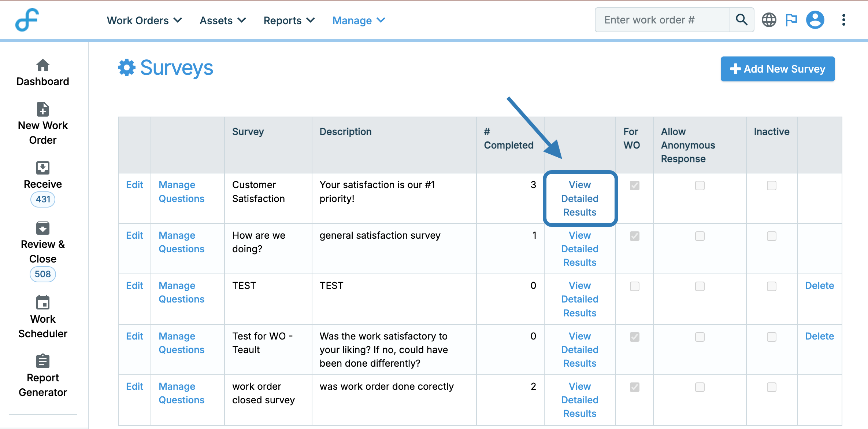868x429 pixels.
Task: Open the user profile avatar icon
Action: click(815, 20)
